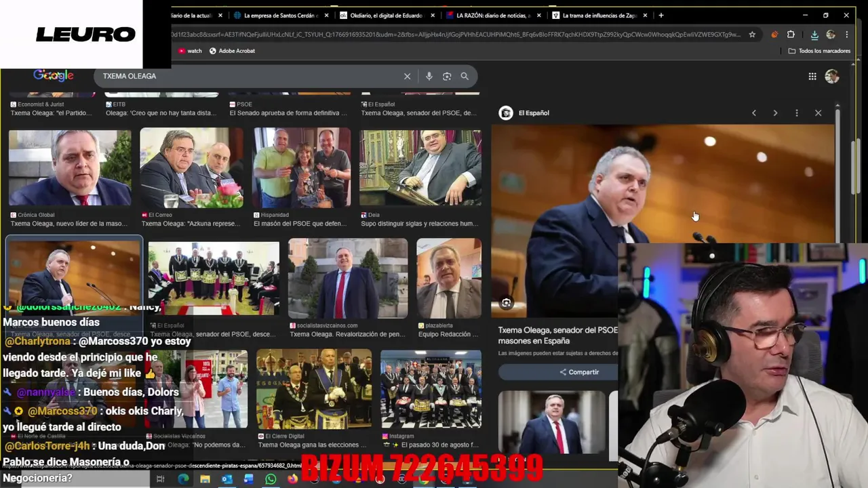Click 'Txema Oleaga, senador del PSOE' preview title
This screenshot has width=868, height=488.
pos(558,335)
